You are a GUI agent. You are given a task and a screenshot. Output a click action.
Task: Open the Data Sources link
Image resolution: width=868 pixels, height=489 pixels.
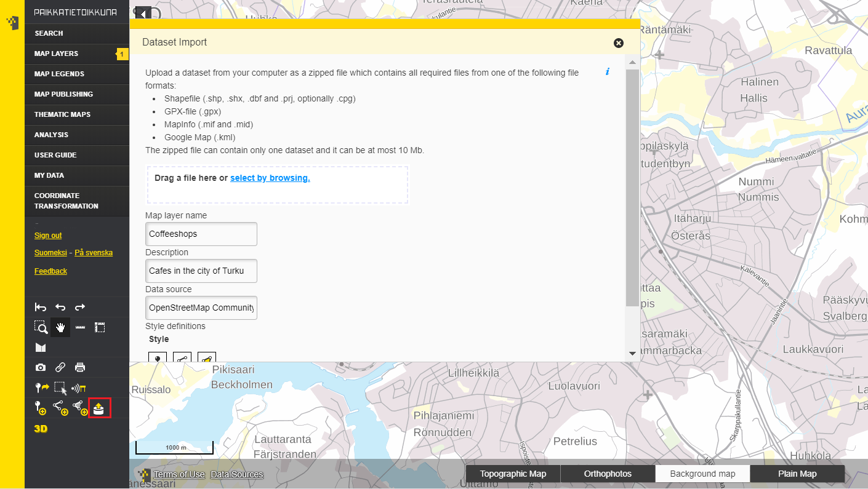click(x=237, y=474)
